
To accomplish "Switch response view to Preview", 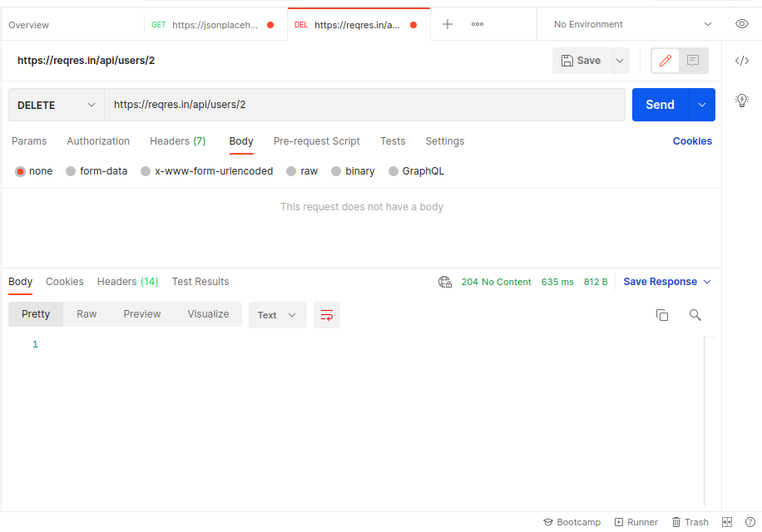I will [x=142, y=314].
